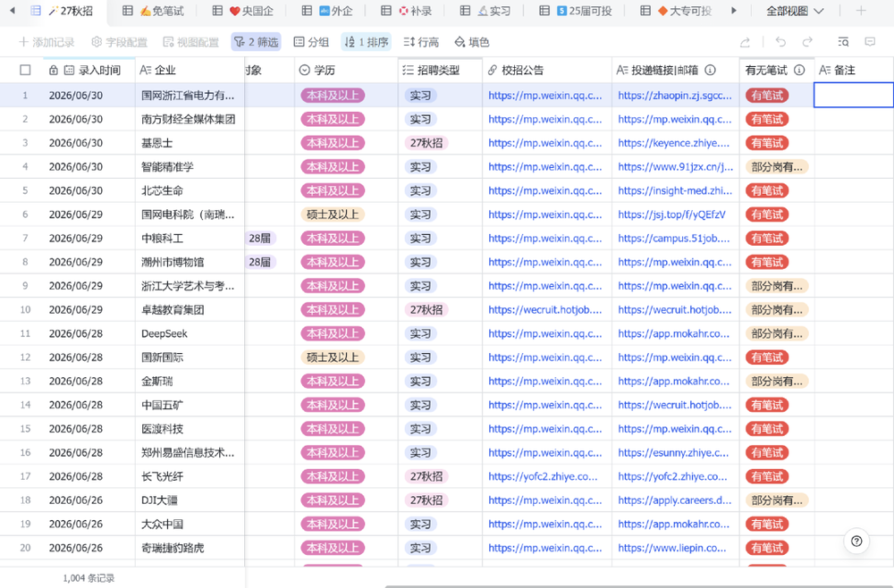Open 填色 fill color tool
This screenshot has height=588, width=894.
(471, 42)
